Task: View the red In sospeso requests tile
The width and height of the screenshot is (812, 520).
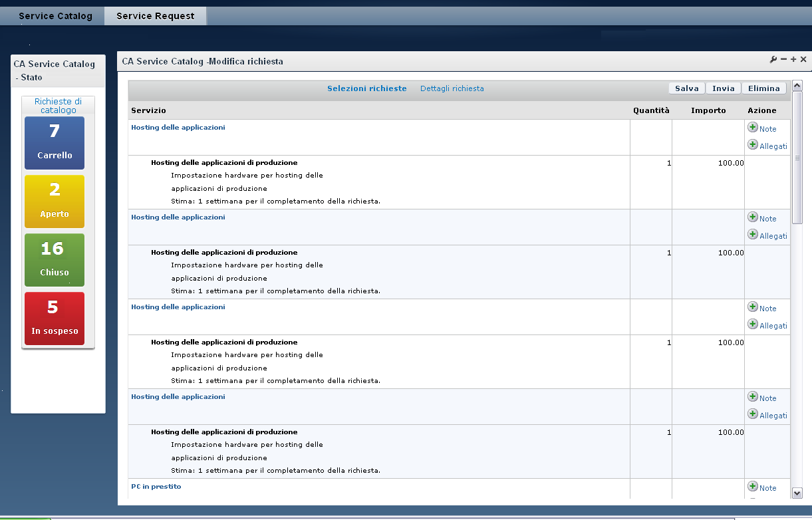Action: tap(55, 319)
